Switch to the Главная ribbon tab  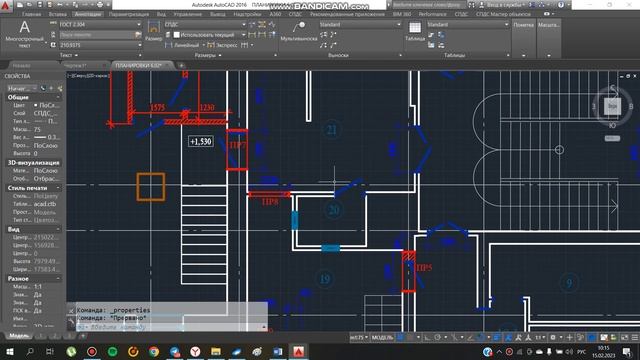point(31,14)
